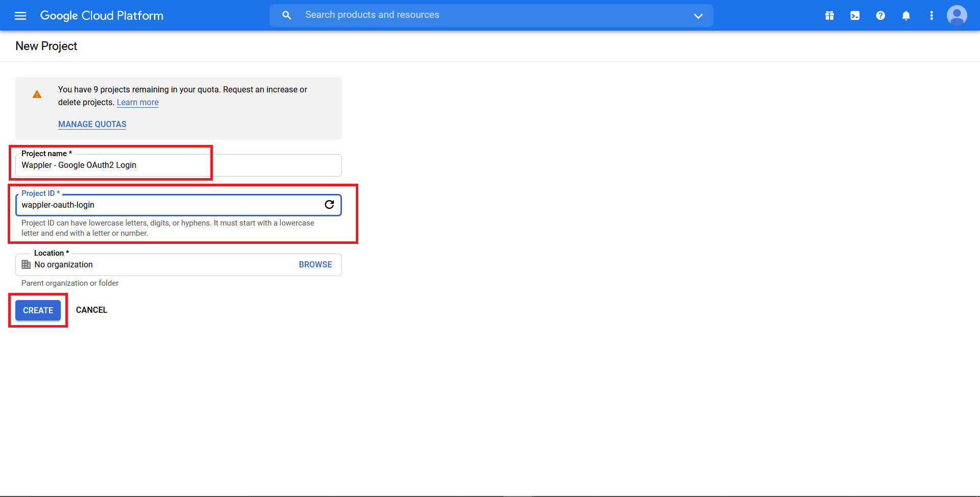The width and height of the screenshot is (980, 497).
Task: Expand the search bar dropdown arrow
Action: click(x=698, y=16)
